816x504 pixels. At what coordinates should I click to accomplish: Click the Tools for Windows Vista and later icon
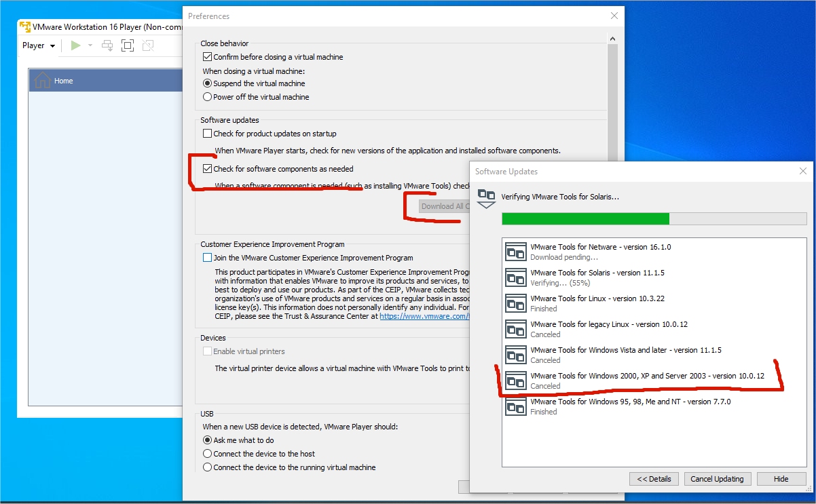point(516,355)
